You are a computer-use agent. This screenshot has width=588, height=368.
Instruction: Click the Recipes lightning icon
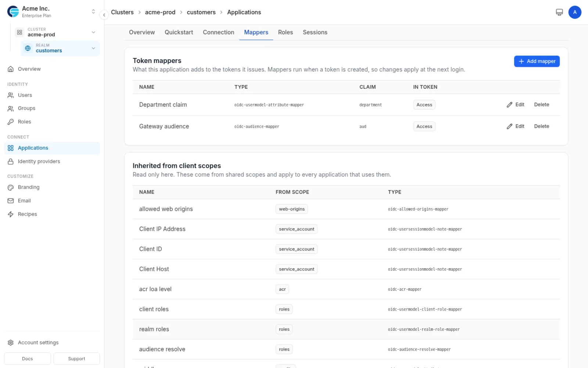[x=11, y=214]
